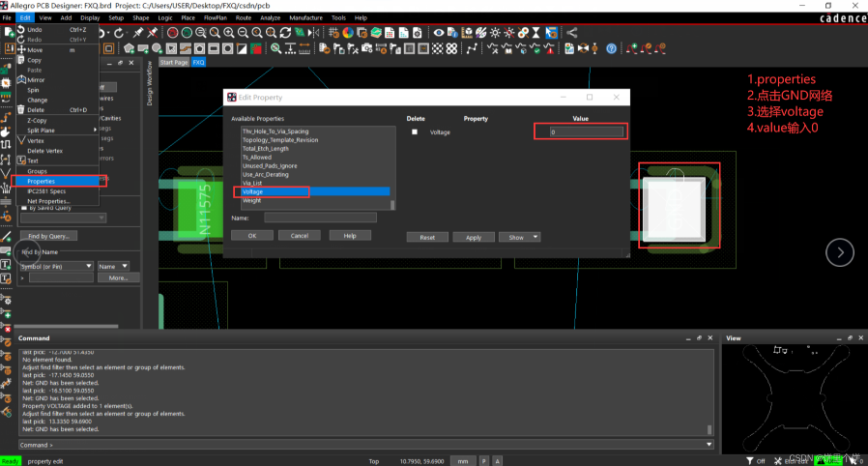Click Cancel in Edit Property dialog
Screen dimensions: 868x466
(x=300, y=236)
